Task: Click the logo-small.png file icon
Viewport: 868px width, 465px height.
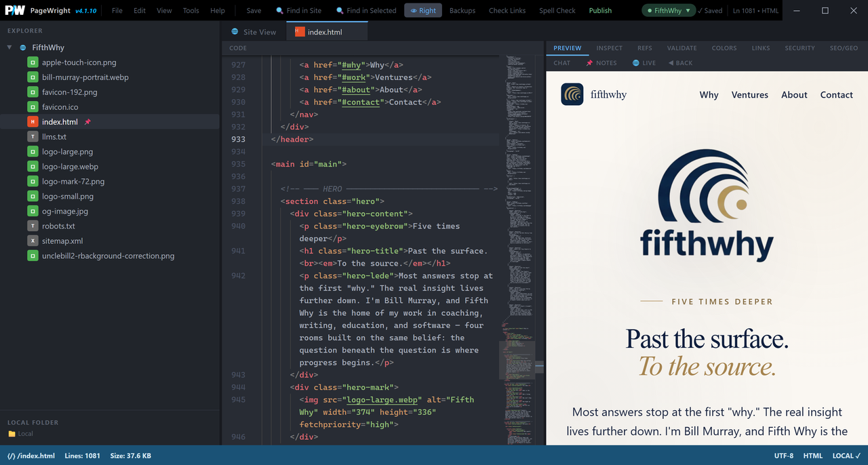Action: (x=33, y=197)
